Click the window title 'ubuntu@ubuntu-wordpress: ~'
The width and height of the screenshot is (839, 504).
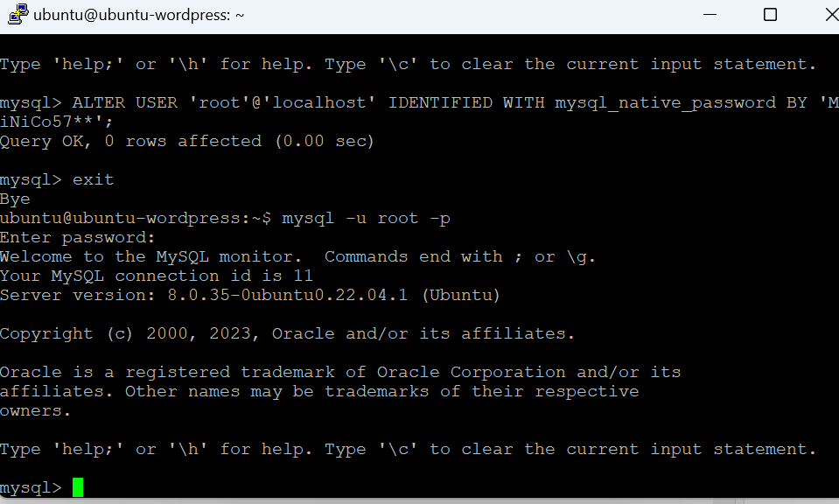pyautogui.click(x=138, y=15)
